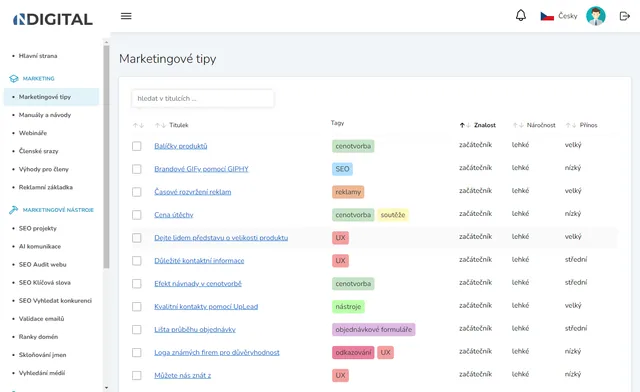
Task: Open the Brandové GIFy pomocí GIPHY link
Action: 201,169
